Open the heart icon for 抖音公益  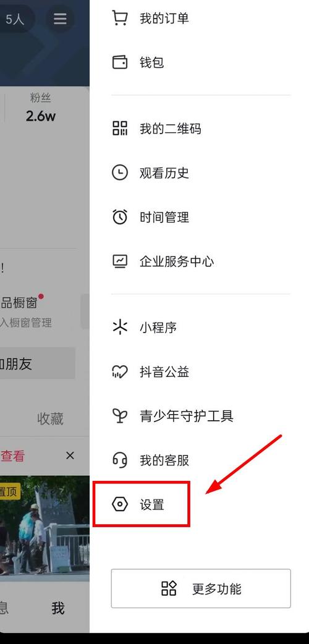point(120,371)
